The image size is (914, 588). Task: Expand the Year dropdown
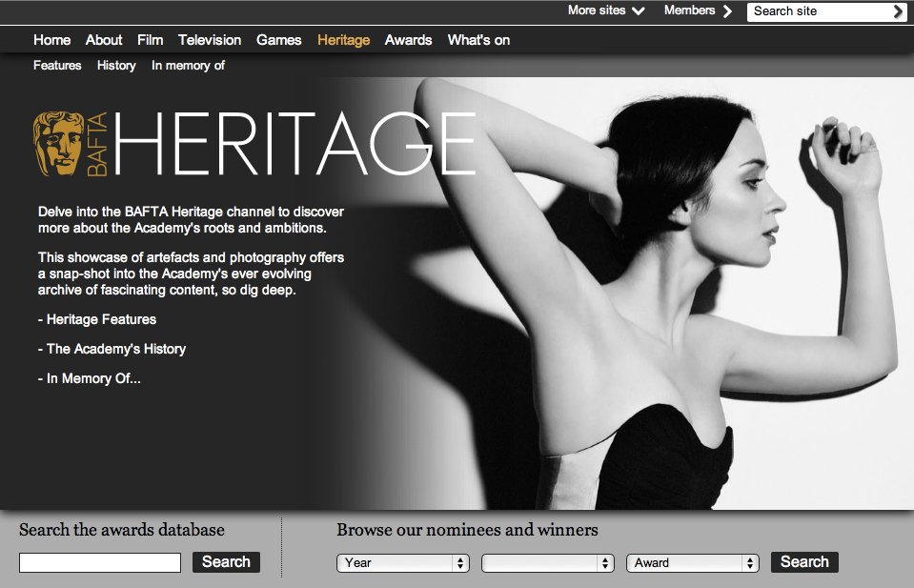pyautogui.click(x=403, y=563)
